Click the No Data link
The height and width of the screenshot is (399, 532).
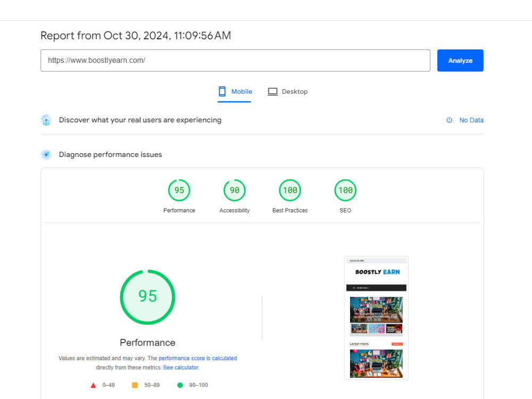click(x=471, y=120)
